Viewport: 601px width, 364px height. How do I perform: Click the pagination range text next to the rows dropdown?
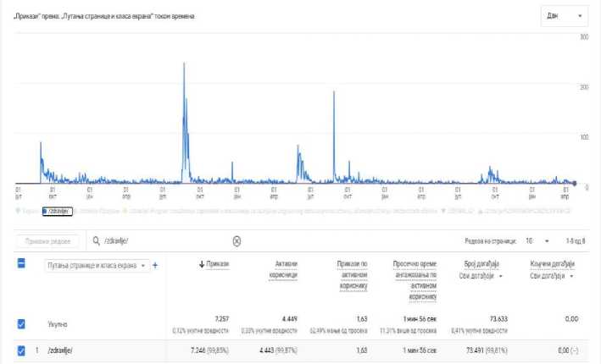(x=576, y=240)
